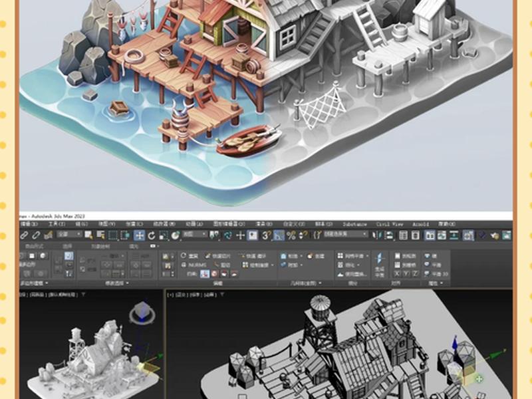Toggle Window/Crossing selection mode
The image size is (532, 399).
click(x=125, y=235)
